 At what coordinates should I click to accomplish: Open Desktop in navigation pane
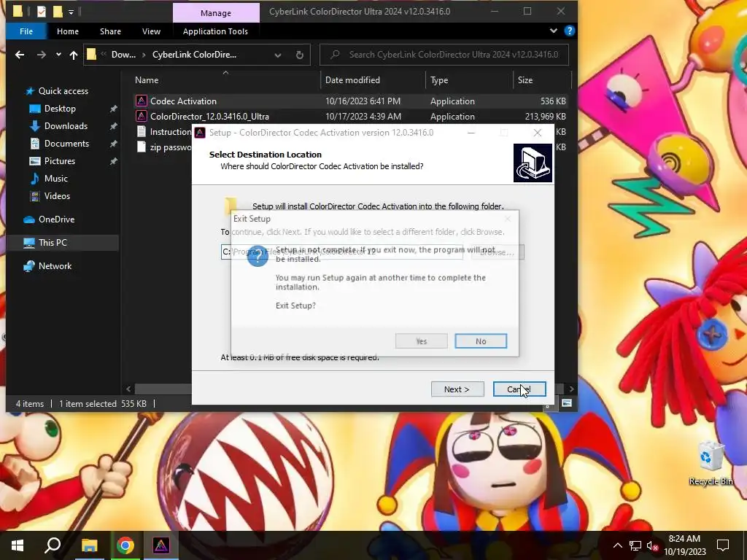(x=60, y=109)
